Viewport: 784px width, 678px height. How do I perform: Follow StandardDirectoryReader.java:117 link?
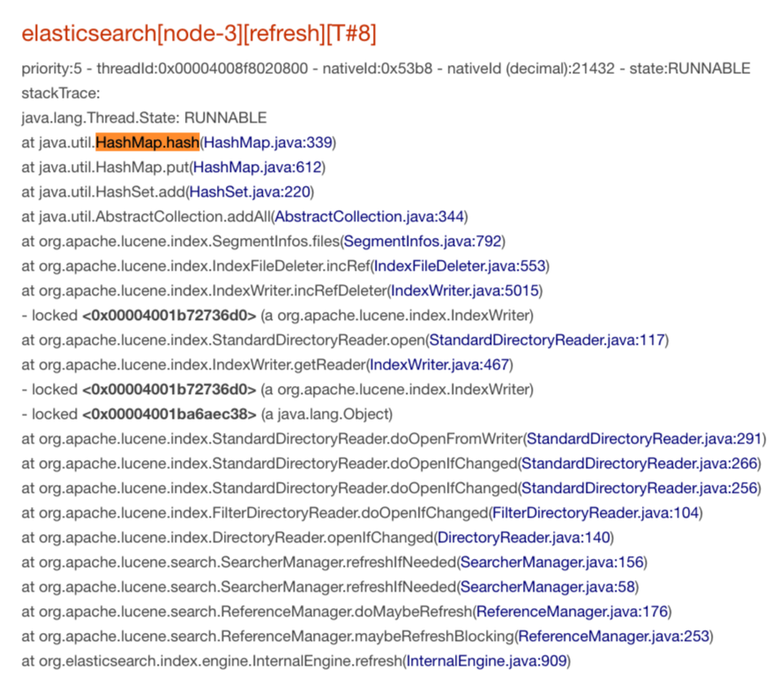(x=547, y=340)
